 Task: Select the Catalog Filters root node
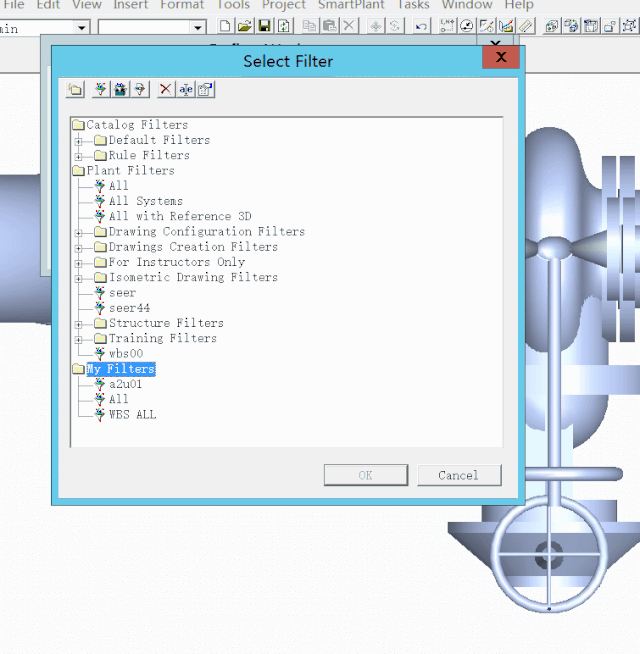point(137,125)
